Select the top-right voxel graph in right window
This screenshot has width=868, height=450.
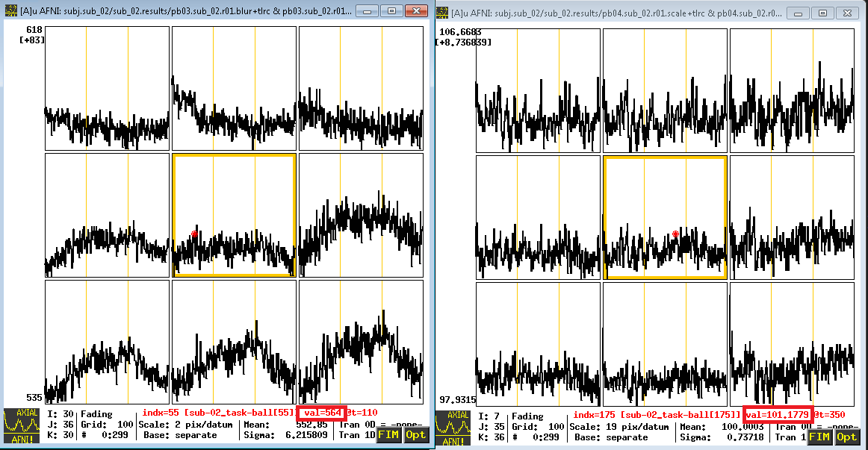[x=792, y=90]
